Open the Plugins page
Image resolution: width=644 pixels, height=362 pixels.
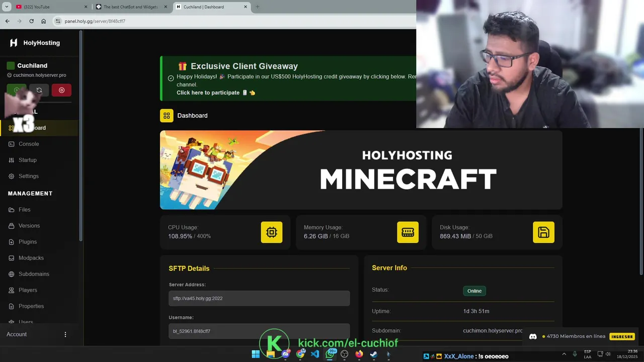[x=28, y=242]
